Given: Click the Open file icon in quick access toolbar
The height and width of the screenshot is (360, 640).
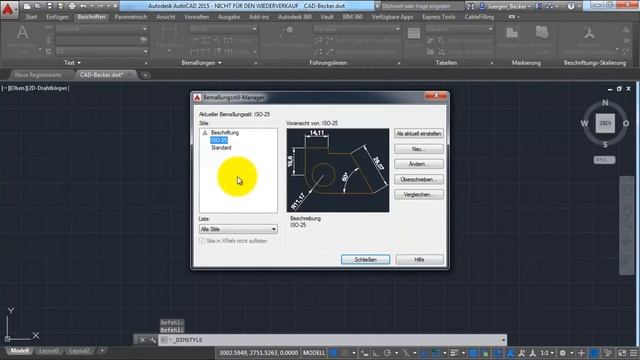Looking at the screenshot, I should [x=38, y=6].
